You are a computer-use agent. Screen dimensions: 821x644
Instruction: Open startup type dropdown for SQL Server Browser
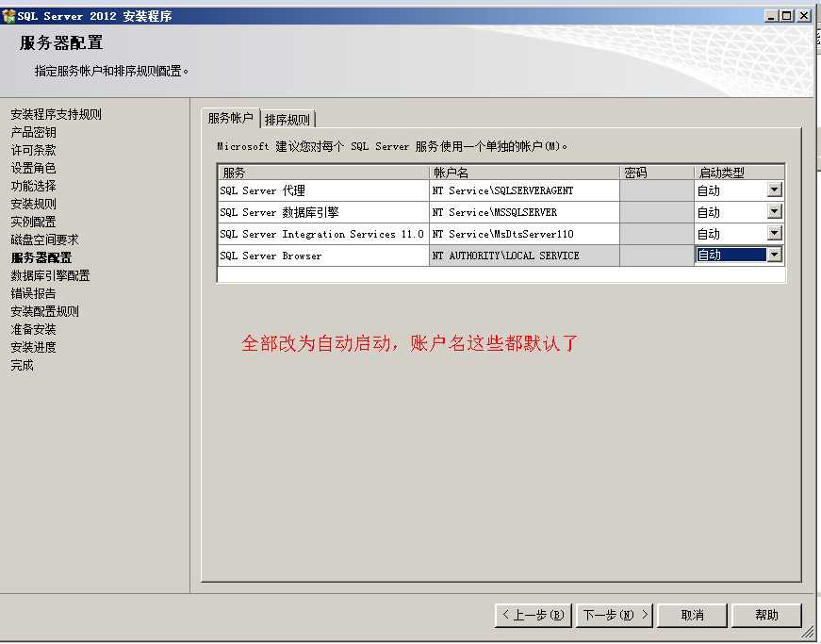click(775, 255)
